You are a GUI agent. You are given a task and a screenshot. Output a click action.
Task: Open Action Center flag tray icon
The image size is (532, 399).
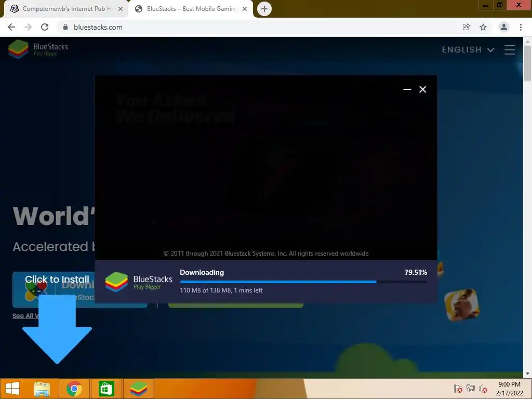point(458,389)
